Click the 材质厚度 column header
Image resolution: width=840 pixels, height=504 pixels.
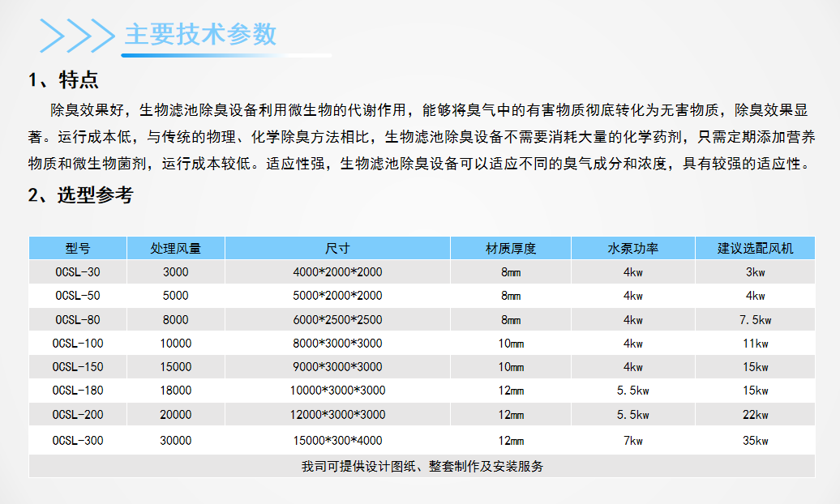(x=511, y=248)
